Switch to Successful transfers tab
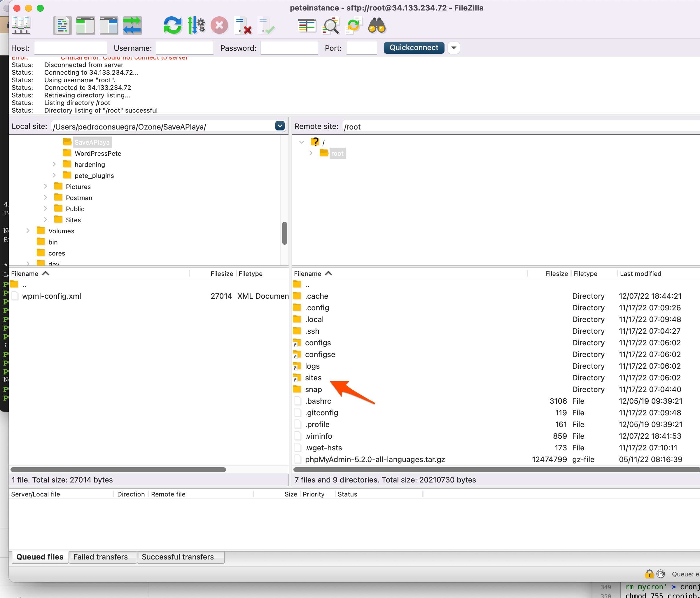The width and height of the screenshot is (700, 598). (178, 557)
